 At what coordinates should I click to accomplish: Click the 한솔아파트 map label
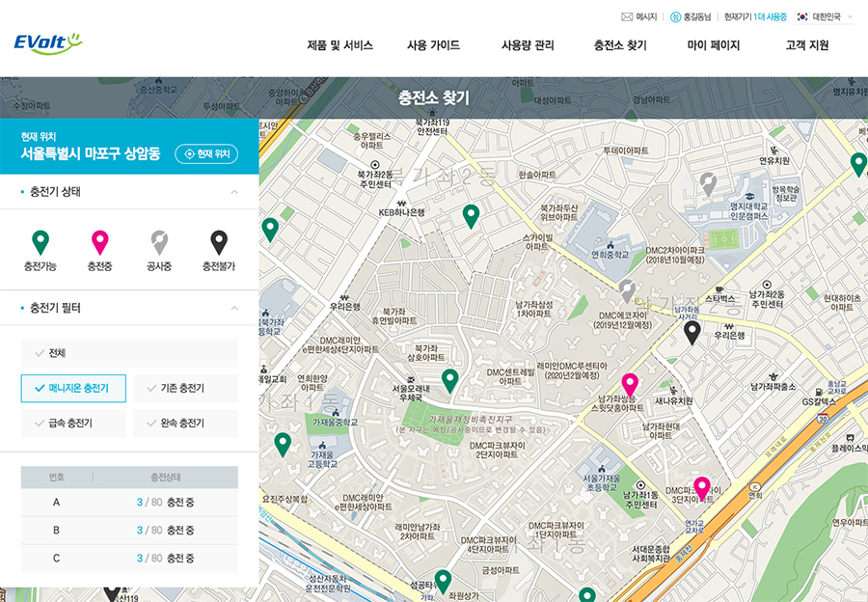(x=537, y=175)
